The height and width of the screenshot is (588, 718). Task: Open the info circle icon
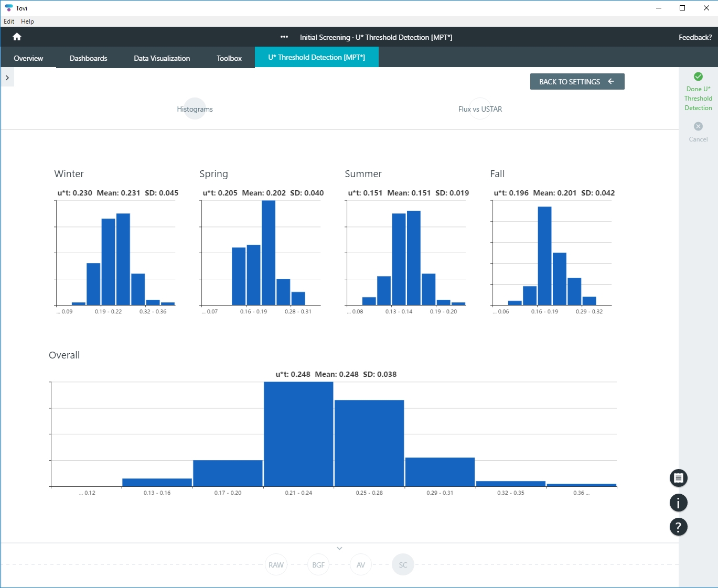click(x=678, y=503)
